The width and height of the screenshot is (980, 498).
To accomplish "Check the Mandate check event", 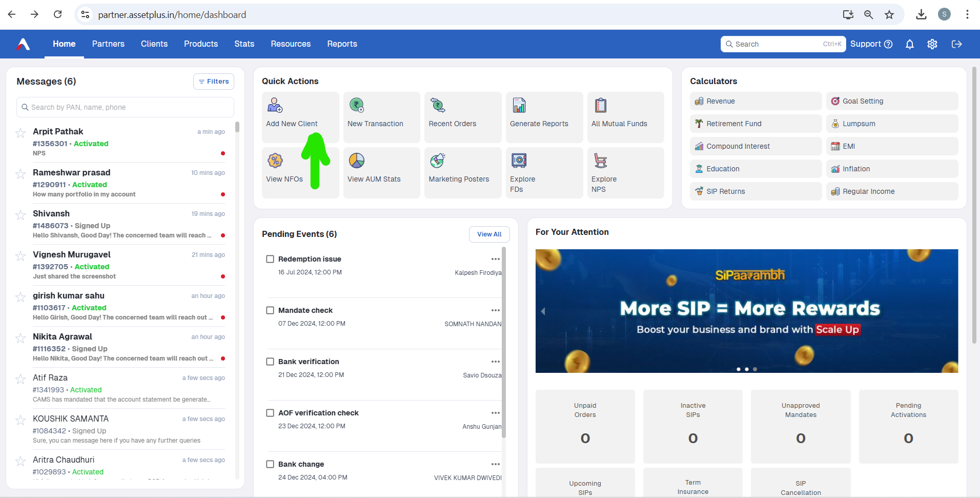I will tap(270, 310).
